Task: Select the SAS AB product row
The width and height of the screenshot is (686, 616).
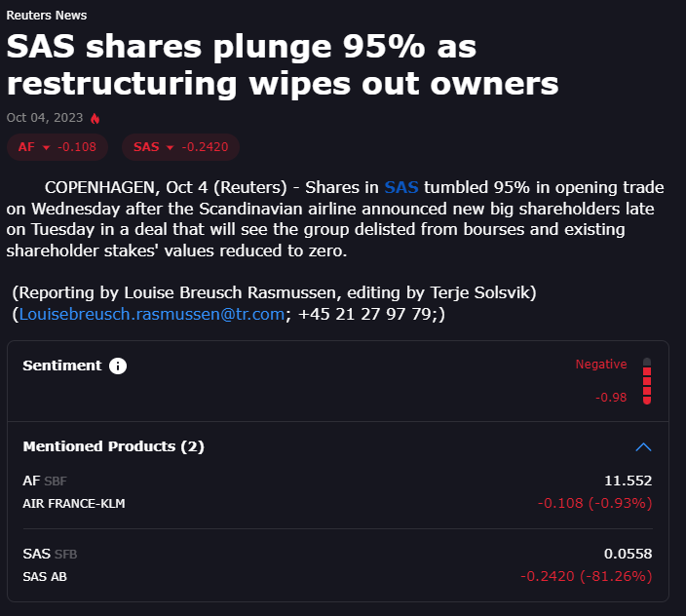Action: [337, 564]
